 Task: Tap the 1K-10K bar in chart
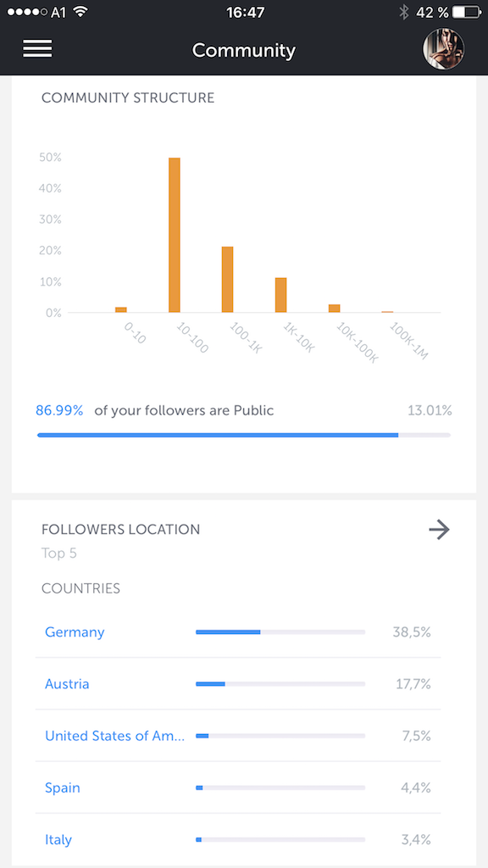[x=281, y=295]
